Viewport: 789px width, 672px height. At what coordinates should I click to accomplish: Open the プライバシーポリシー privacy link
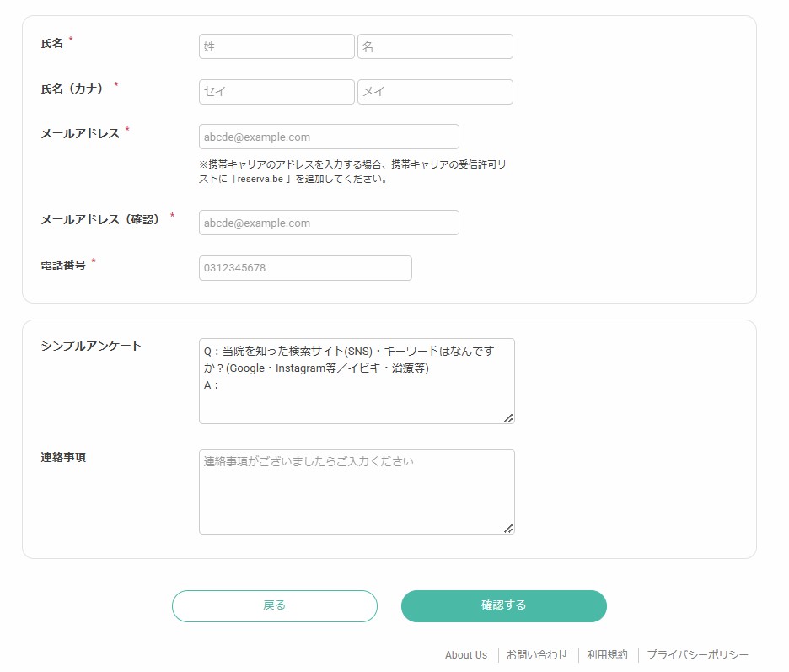click(697, 655)
